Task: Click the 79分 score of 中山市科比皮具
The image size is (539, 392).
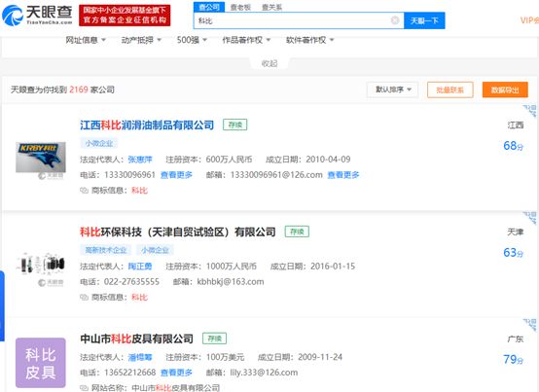Action: click(x=514, y=359)
